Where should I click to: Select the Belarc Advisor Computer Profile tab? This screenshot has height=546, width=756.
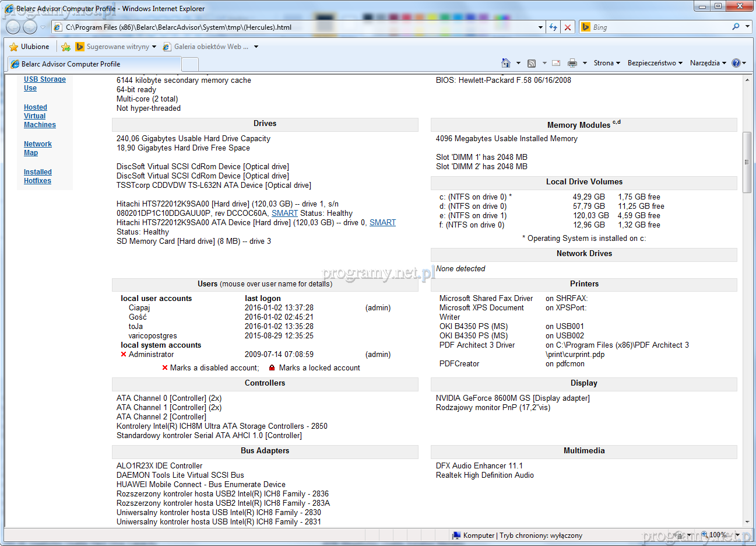click(x=93, y=64)
